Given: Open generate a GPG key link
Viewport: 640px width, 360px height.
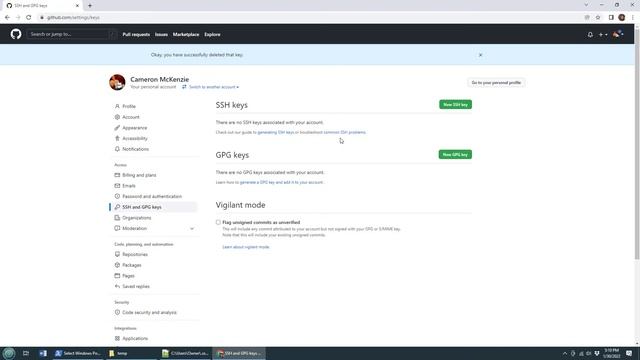Looking at the screenshot, I should pyautogui.click(x=281, y=182).
